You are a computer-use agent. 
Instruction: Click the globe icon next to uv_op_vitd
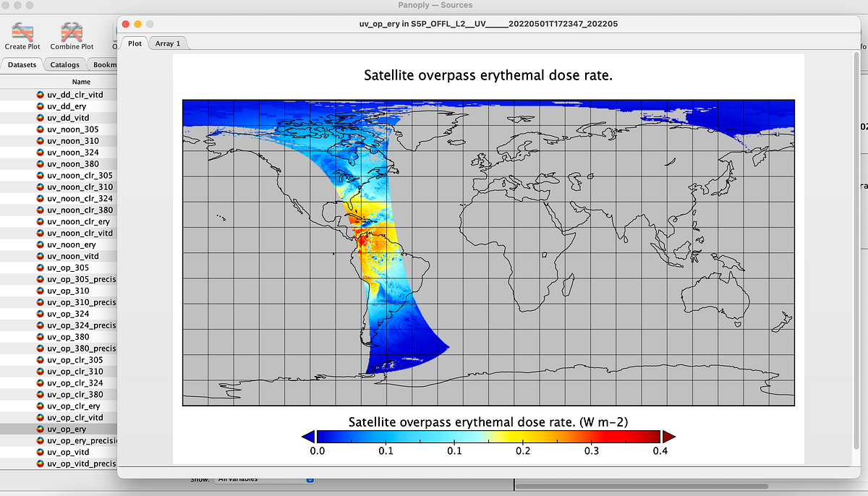pyautogui.click(x=39, y=452)
